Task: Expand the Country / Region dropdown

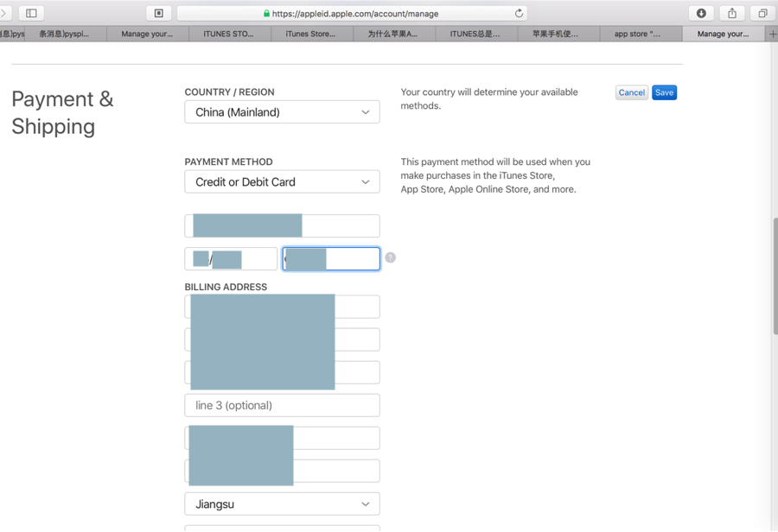Action: click(282, 112)
